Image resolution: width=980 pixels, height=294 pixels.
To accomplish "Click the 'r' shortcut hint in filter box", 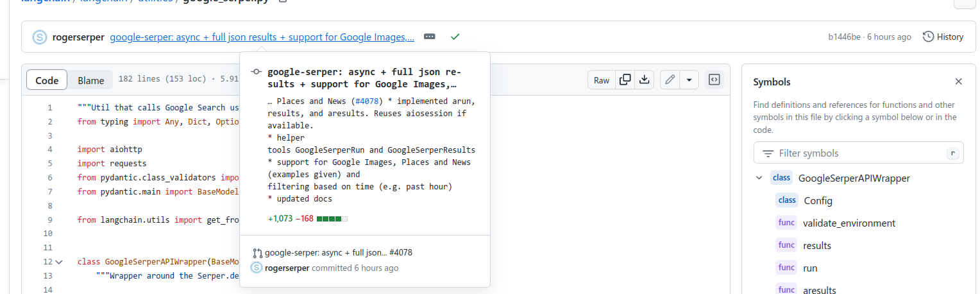I will tap(952, 153).
